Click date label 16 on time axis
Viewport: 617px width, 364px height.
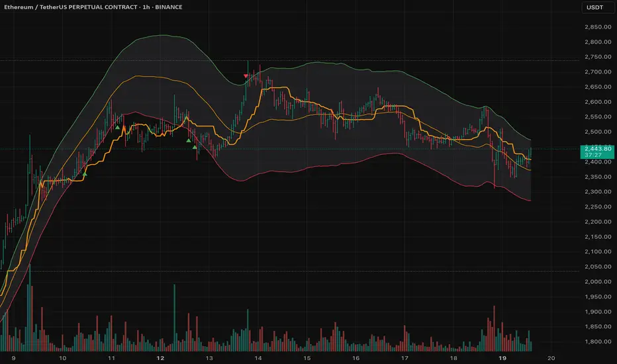tap(356, 358)
